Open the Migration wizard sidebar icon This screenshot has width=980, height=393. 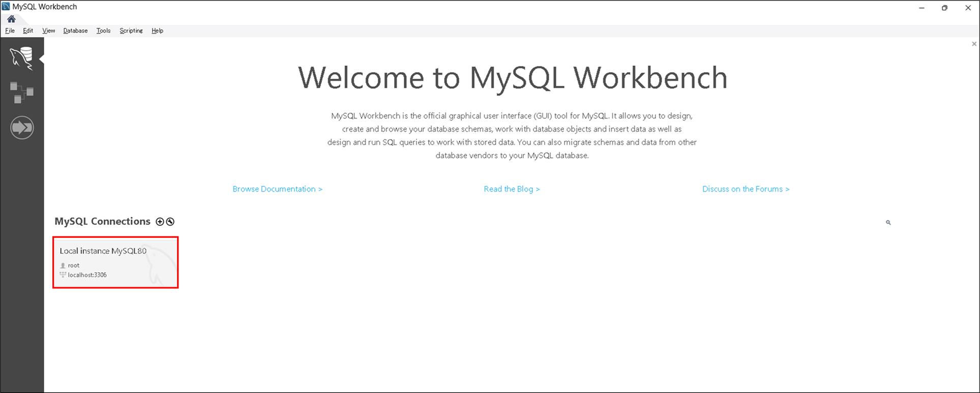click(x=22, y=127)
